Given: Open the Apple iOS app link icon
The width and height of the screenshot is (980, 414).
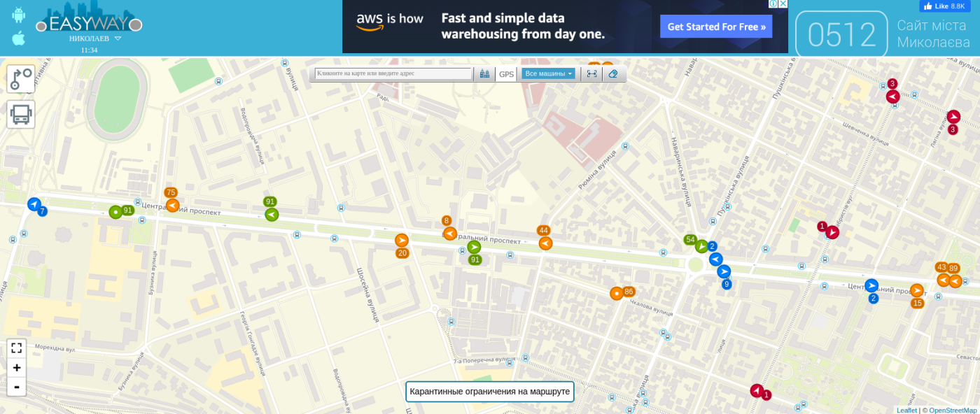Looking at the screenshot, I should point(18,38).
